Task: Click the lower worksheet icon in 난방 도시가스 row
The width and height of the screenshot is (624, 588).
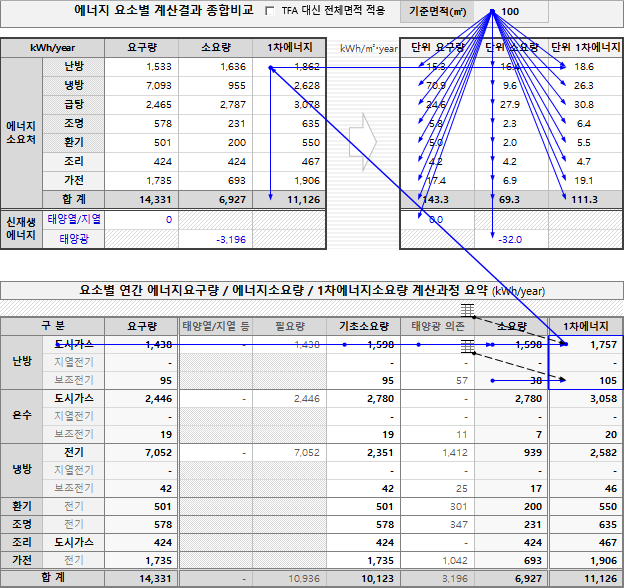Action: (467, 345)
